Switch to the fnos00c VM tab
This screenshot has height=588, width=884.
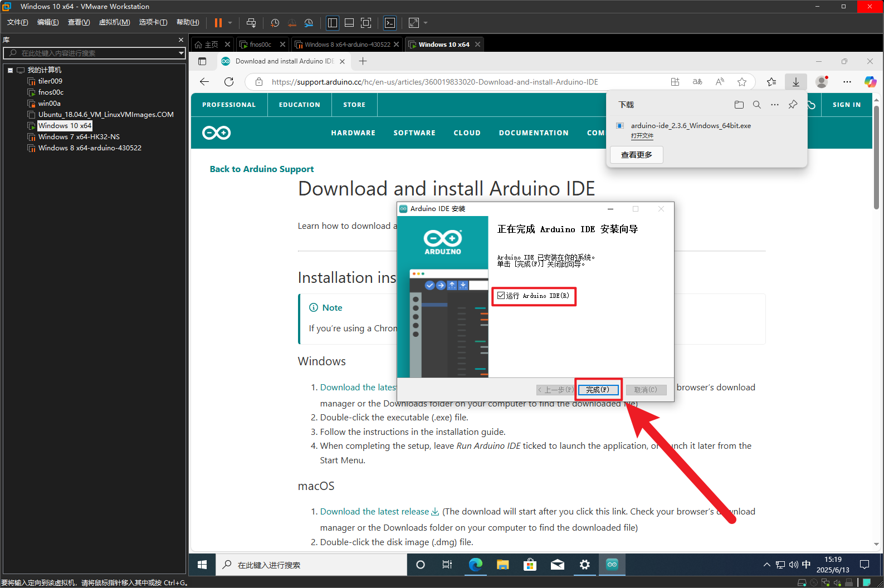click(x=260, y=45)
